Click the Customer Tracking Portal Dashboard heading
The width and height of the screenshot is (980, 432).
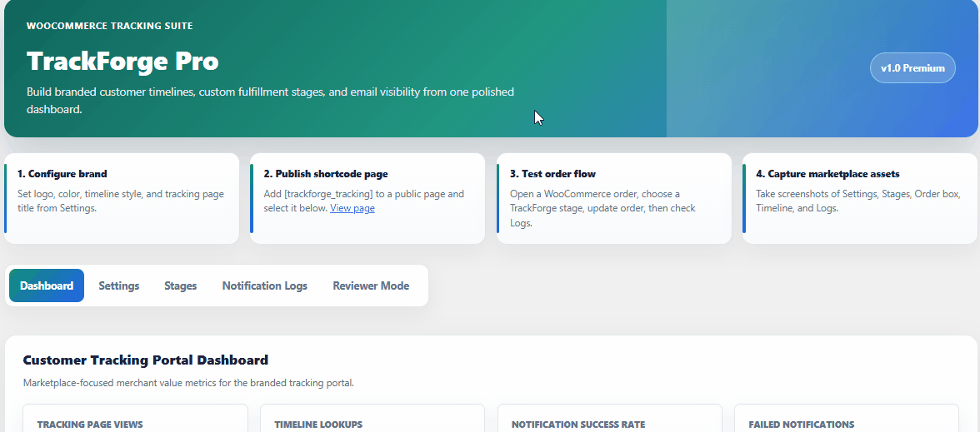pyautogui.click(x=146, y=360)
